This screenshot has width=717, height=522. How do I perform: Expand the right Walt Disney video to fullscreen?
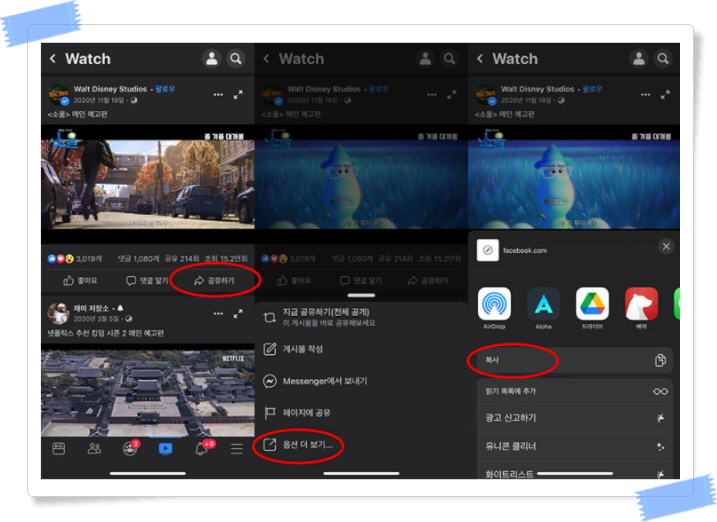[665, 95]
